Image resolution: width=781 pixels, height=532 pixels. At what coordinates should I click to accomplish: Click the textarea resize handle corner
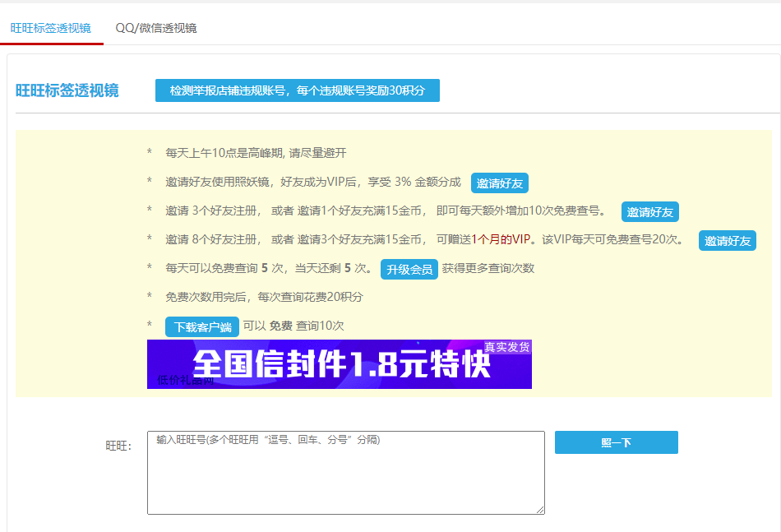point(541,511)
